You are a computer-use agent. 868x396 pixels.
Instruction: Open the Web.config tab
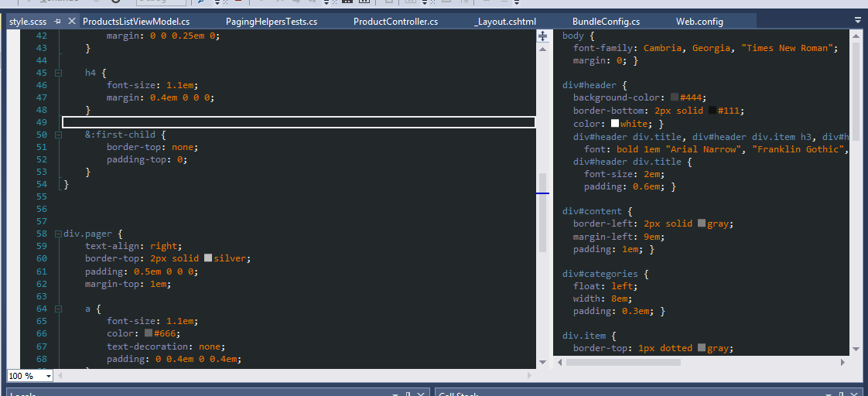coord(699,22)
